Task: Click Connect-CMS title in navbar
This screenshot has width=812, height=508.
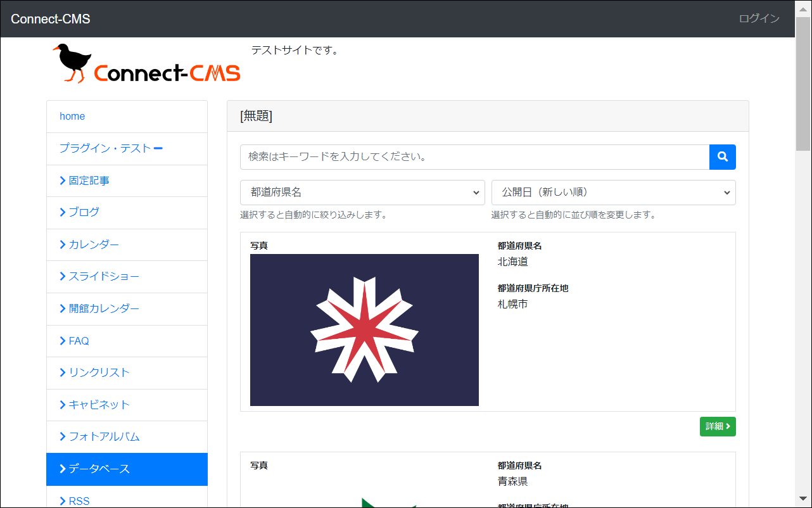Action: pyautogui.click(x=51, y=19)
